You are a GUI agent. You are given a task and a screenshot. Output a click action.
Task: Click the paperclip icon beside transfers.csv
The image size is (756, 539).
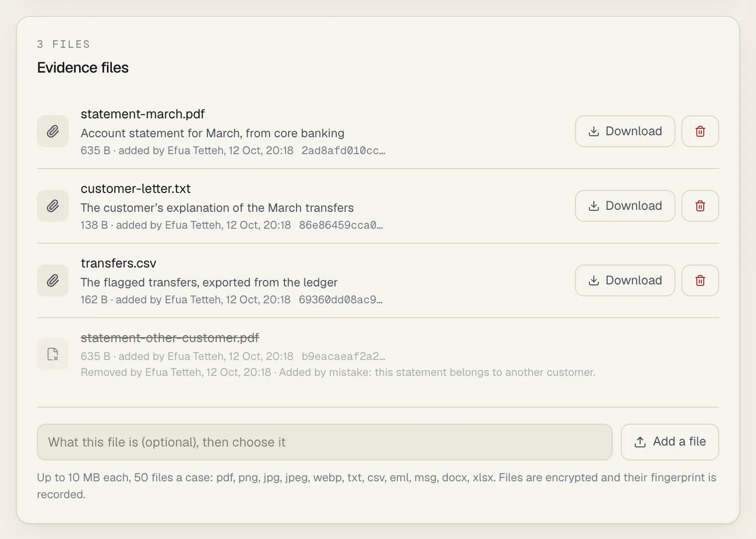[53, 280]
